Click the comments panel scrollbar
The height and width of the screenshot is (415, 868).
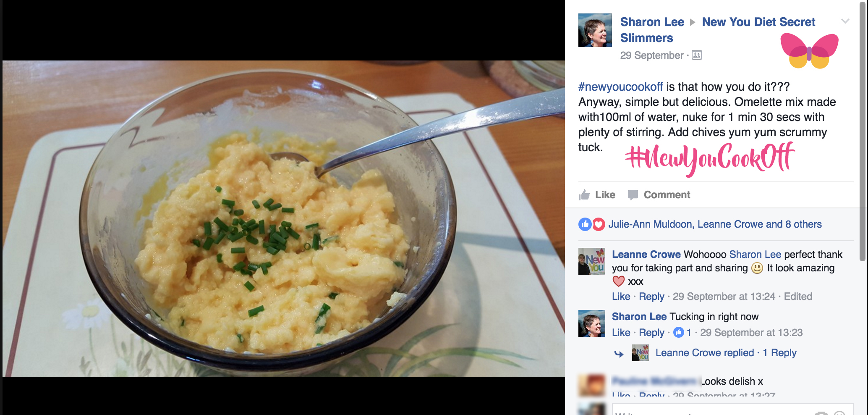click(x=863, y=130)
